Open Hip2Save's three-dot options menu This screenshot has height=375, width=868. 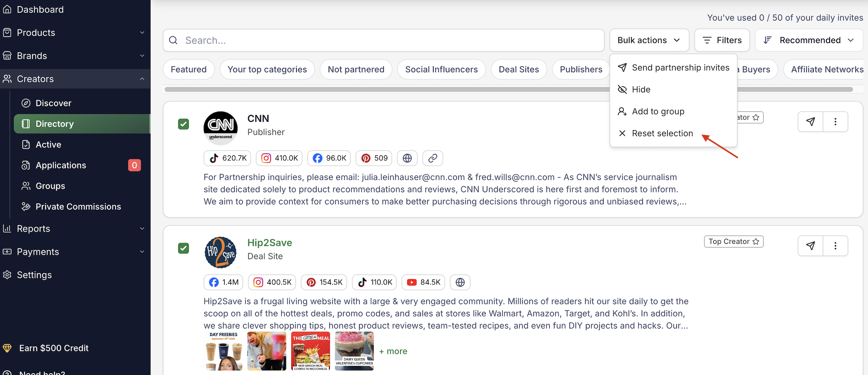point(835,246)
